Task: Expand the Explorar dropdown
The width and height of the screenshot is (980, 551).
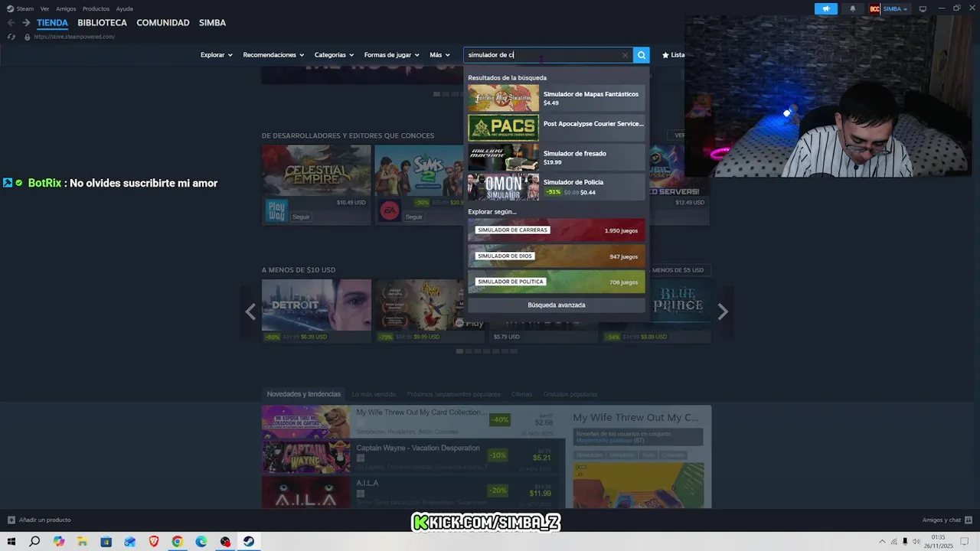Action: tap(217, 55)
